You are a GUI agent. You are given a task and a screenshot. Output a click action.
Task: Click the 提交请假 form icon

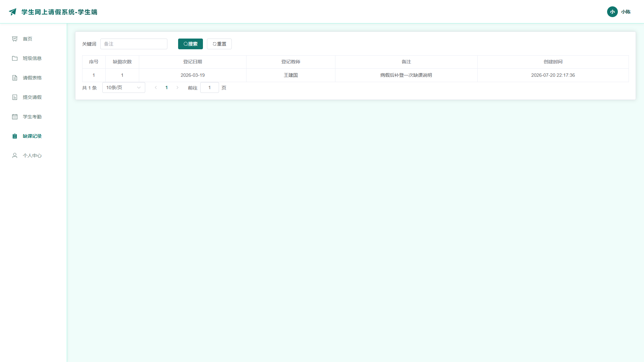tap(15, 97)
